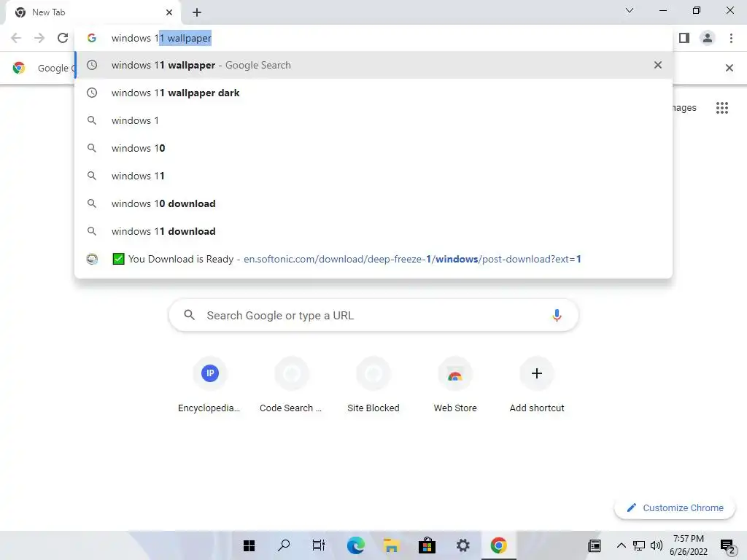The height and width of the screenshot is (560, 747).
Task: Open the Chrome three-dot menu
Action: 731,38
